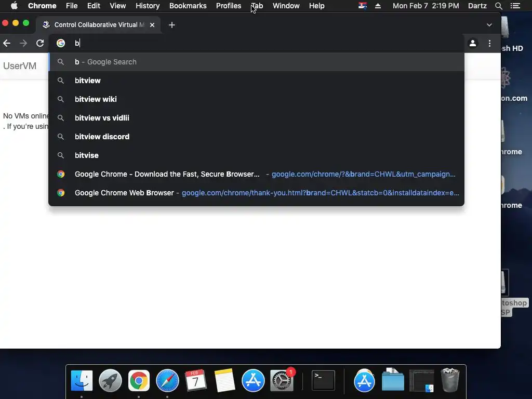Click the date and time display
This screenshot has width=532, height=399.
(x=426, y=6)
